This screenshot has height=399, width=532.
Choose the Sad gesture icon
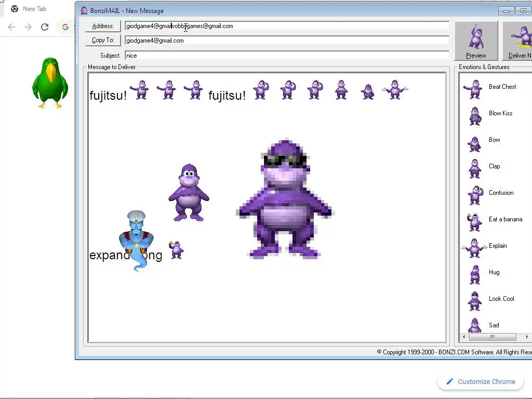click(474, 325)
